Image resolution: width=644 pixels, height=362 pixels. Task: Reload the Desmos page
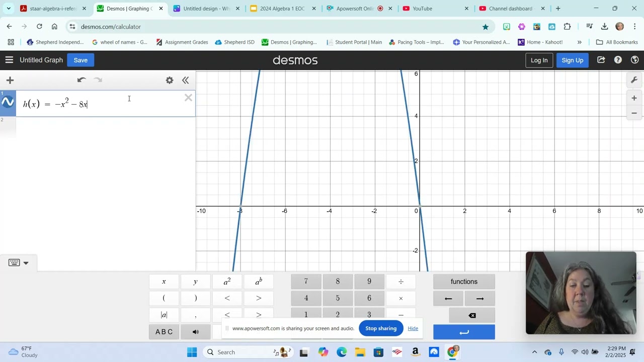(39, 27)
